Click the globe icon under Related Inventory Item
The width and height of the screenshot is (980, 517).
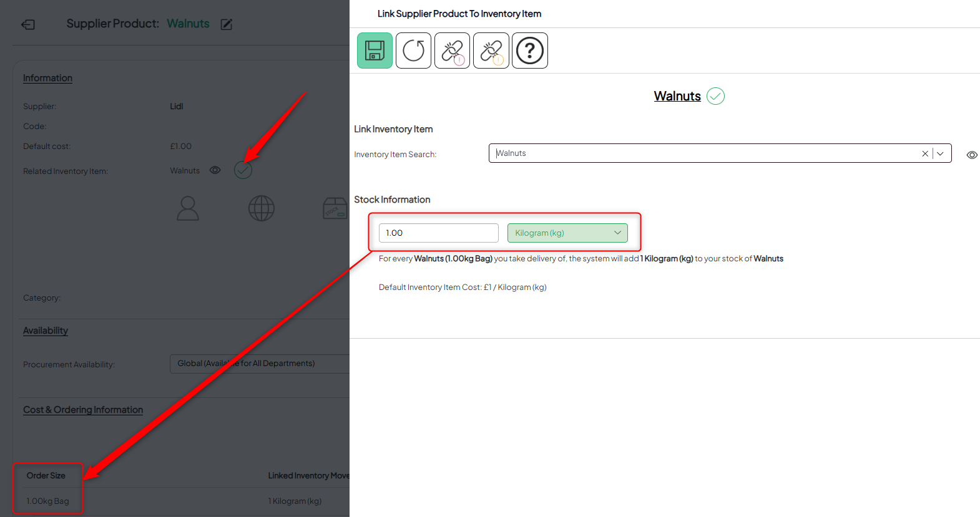262,208
